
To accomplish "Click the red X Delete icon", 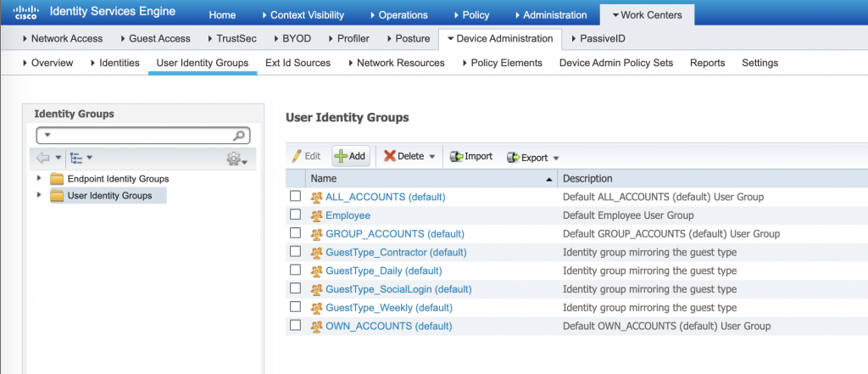I will coord(390,156).
